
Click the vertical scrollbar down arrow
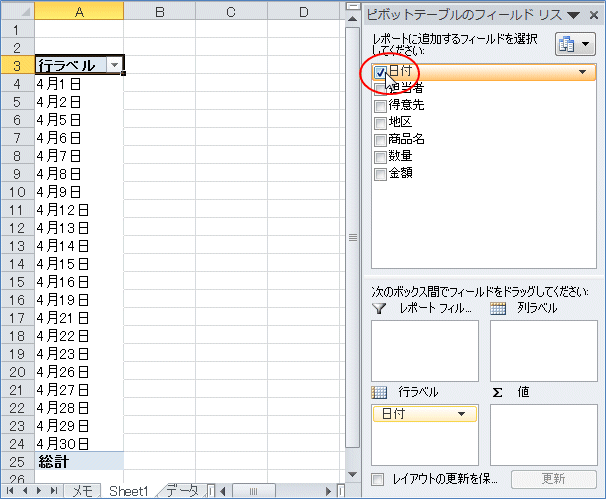[x=352, y=474]
